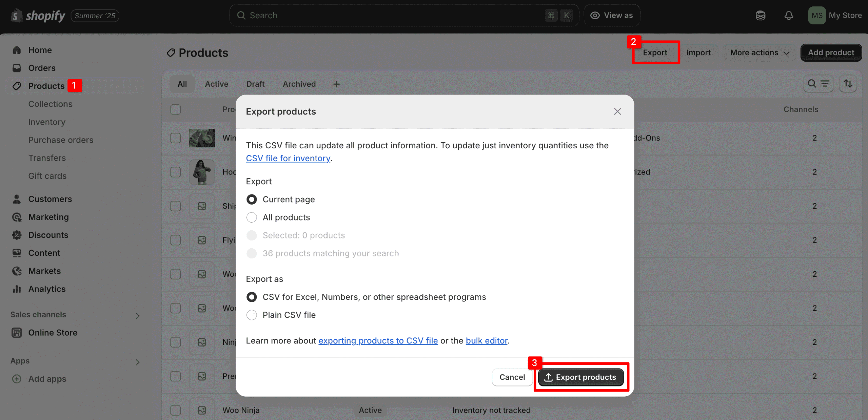Click the MS store avatar
The height and width of the screenshot is (420, 868).
pyautogui.click(x=817, y=16)
